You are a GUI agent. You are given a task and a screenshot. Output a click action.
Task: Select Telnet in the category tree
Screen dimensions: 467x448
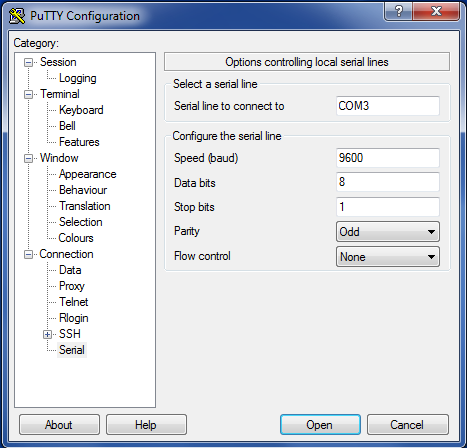coord(73,302)
